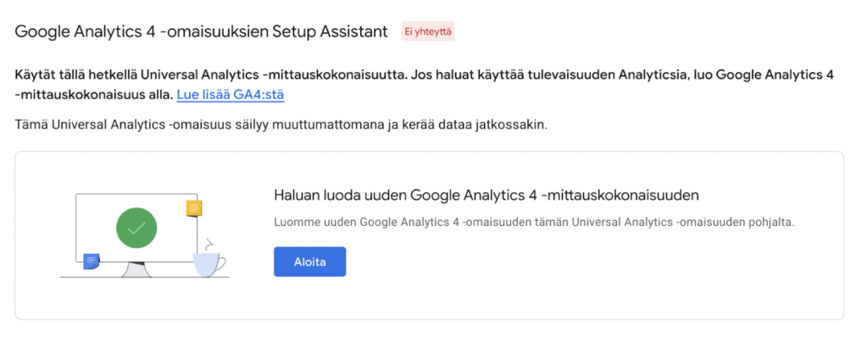This screenshot has height=342, width=868.
Task: Click the 'Google Analytics 4 -omaisuuksien Setup Assistant' heading
Action: (x=201, y=31)
